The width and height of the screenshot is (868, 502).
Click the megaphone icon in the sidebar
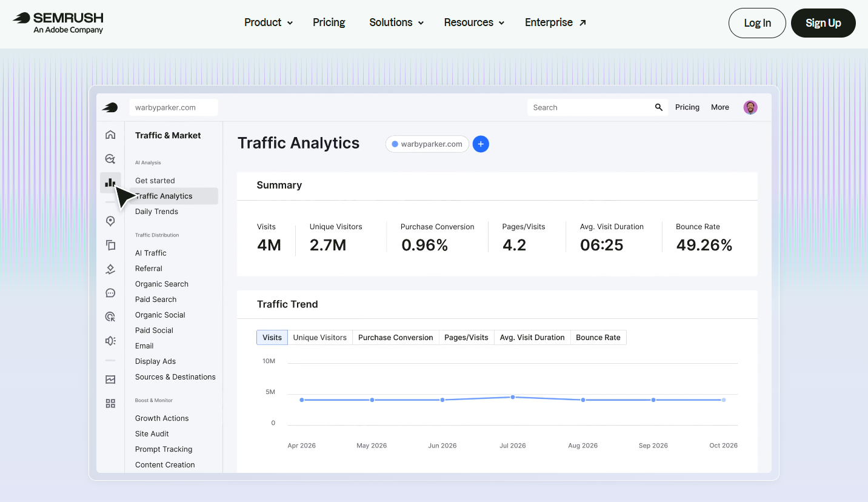pyautogui.click(x=110, y=341)
